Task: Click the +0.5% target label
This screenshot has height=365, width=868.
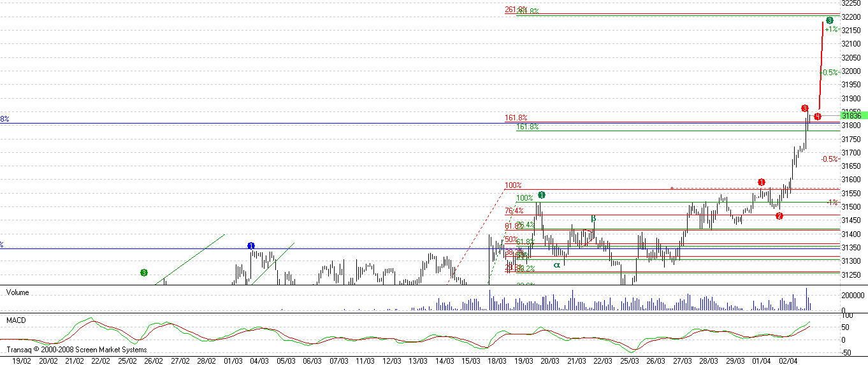Action: point(828,73)
